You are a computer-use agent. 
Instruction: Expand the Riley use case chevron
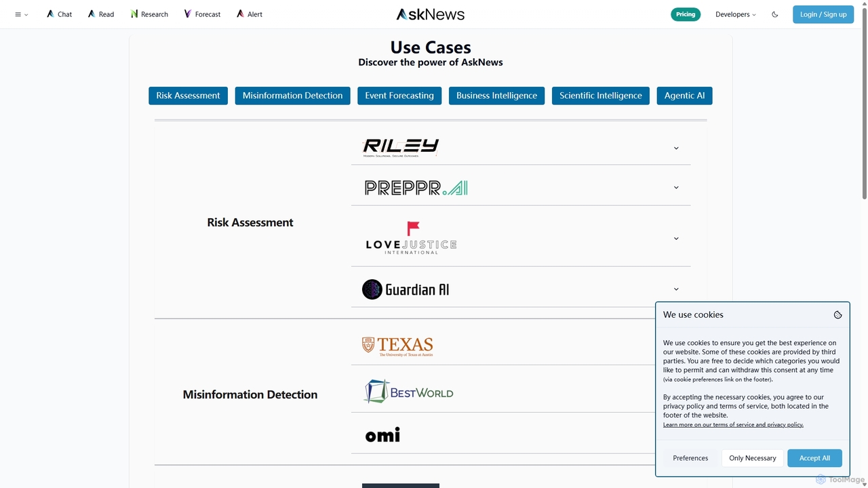pyautogui.click(x=676, y=148)
